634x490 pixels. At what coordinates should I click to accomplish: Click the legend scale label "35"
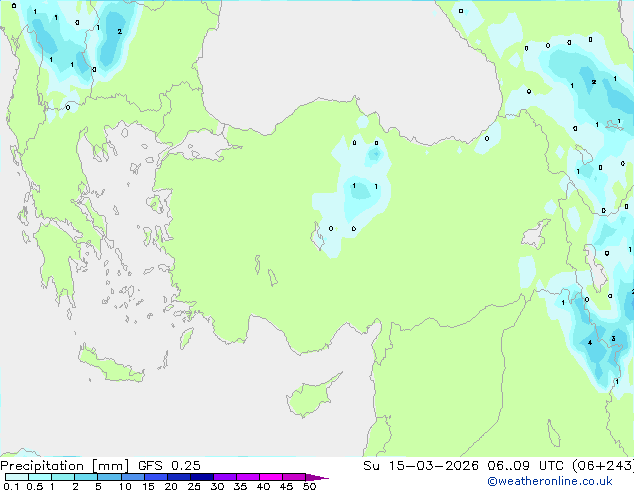240,486
